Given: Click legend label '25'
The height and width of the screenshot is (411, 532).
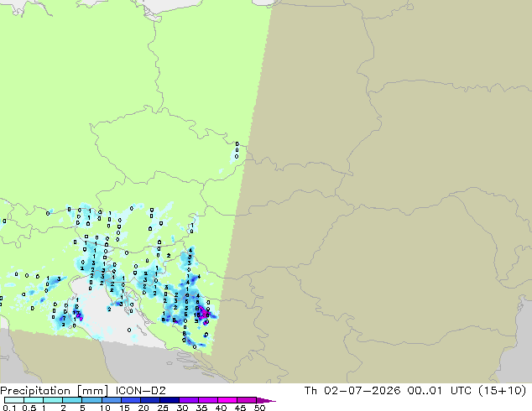Looking at the screenshot, I should click(163, 408).
